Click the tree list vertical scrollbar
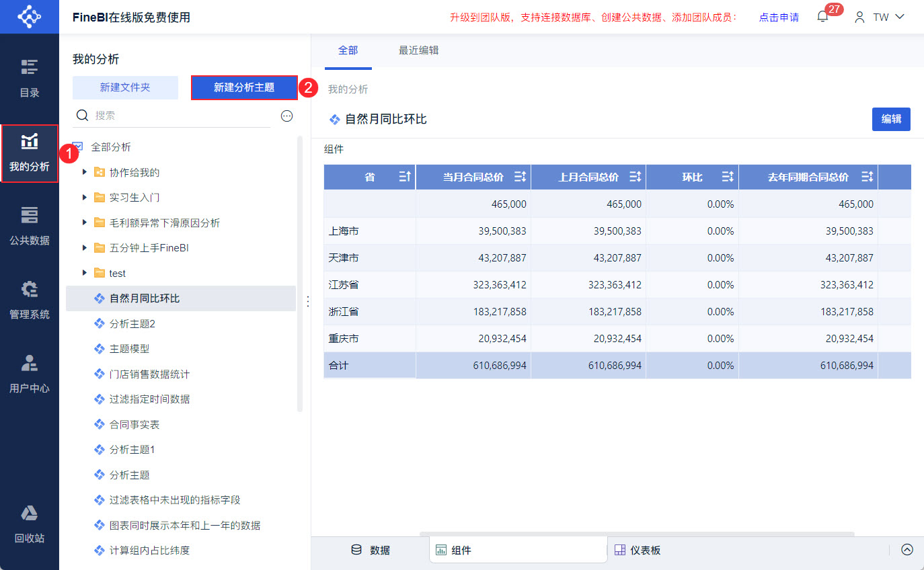The image size is (924, 570). [x=300, y=274]
